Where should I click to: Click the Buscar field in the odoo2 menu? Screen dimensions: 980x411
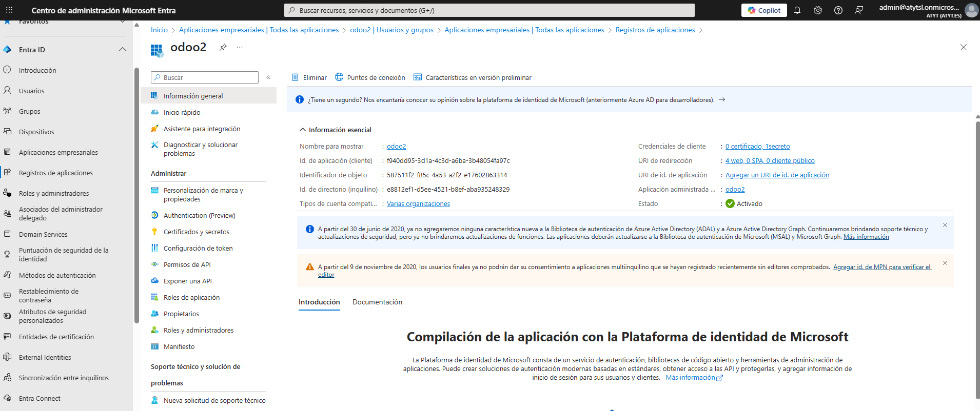[205, 77]
